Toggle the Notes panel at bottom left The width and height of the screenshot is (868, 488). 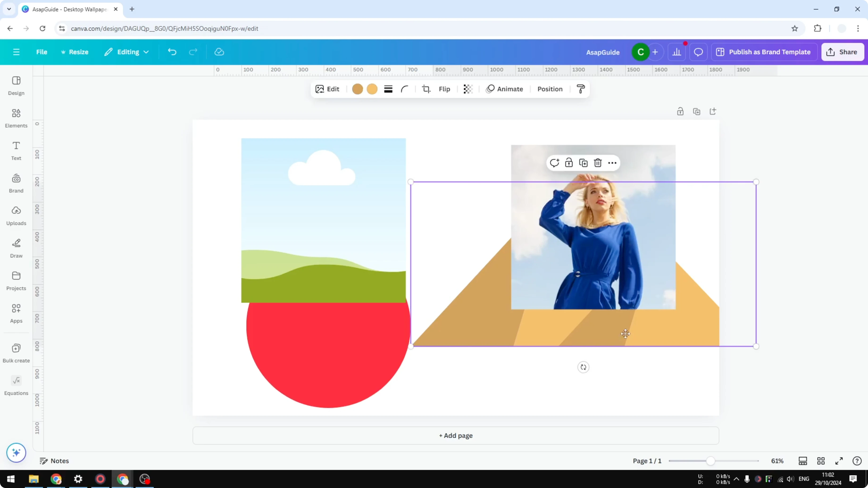pos(54,461)
